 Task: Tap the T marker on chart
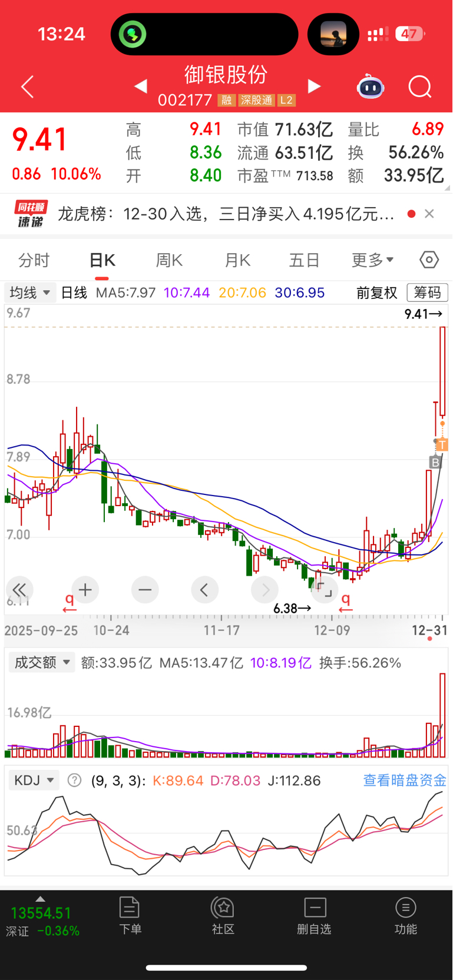point(442,445)
